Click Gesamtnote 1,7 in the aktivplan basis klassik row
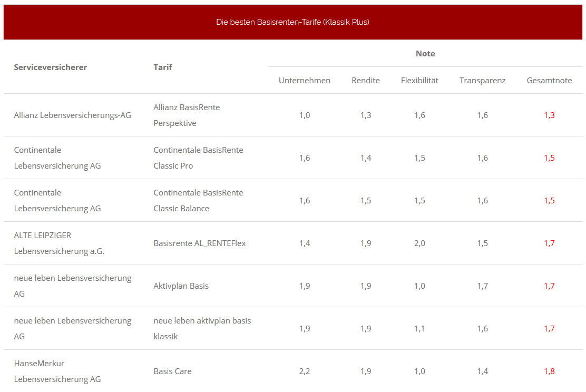The height and width of the screenshot is (392, 586). [x=549, y=328]
